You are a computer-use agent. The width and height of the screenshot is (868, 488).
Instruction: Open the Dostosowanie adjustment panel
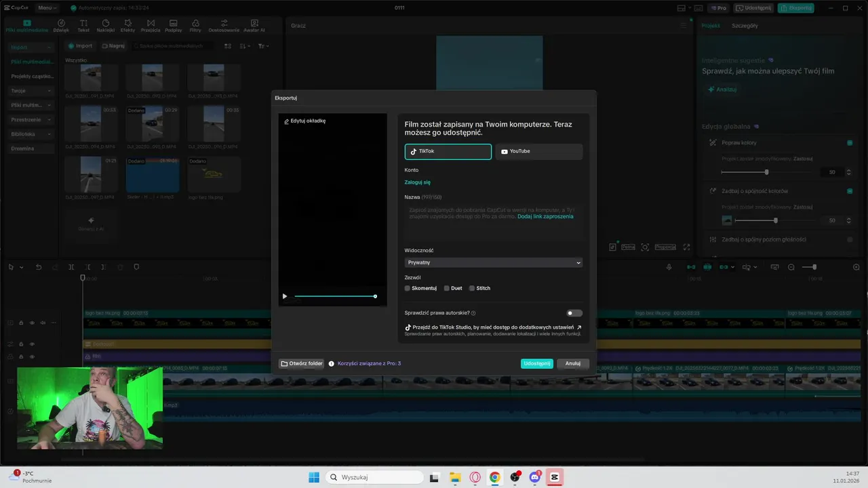[x=224, y=26]
